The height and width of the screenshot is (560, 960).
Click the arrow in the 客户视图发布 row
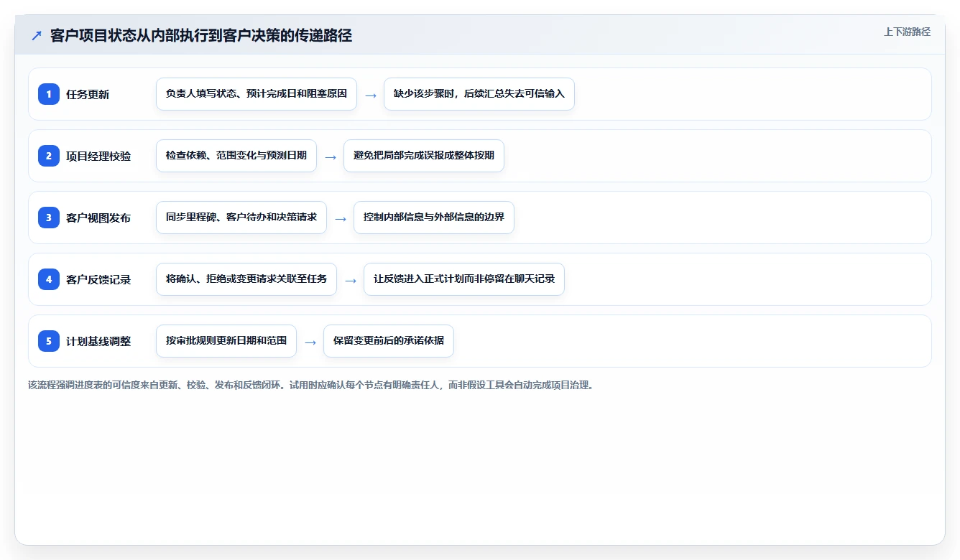(341, 219)
